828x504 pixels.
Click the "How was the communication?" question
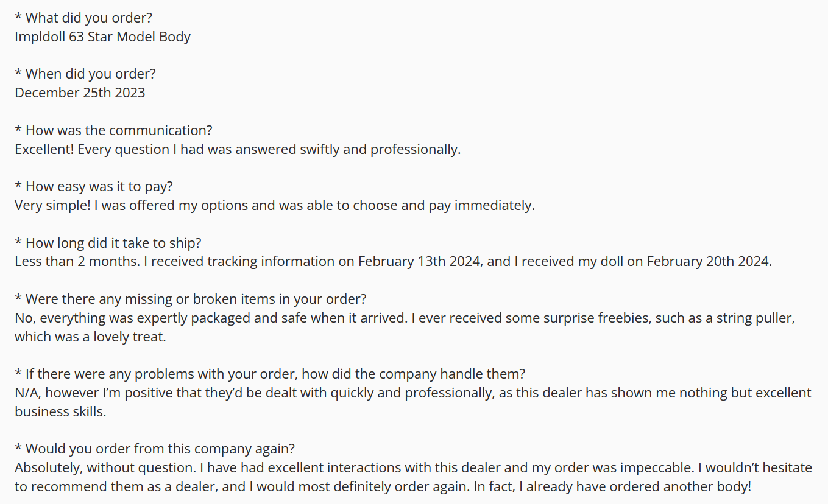pyautogui.click(x=114, y=130)
